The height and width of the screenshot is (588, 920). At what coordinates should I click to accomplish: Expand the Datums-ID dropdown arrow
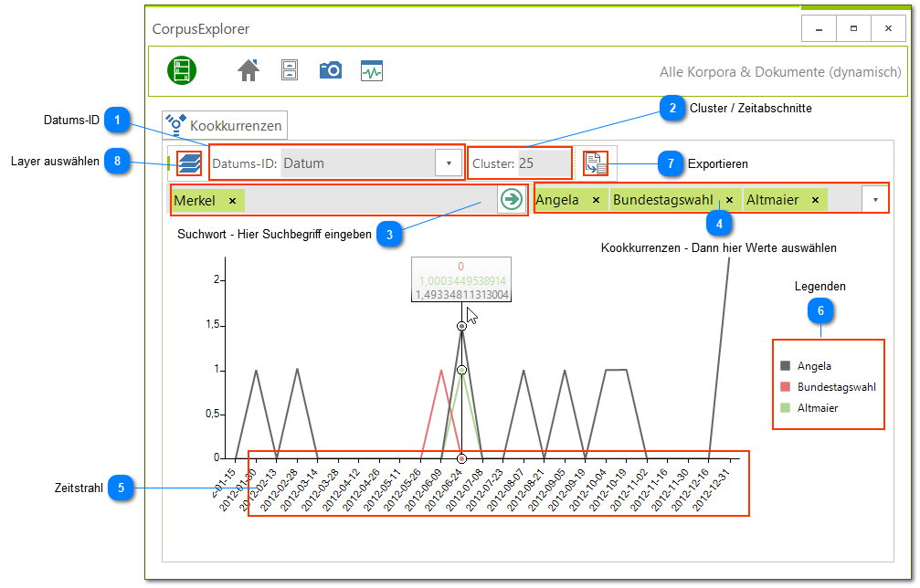pos(449,163)
